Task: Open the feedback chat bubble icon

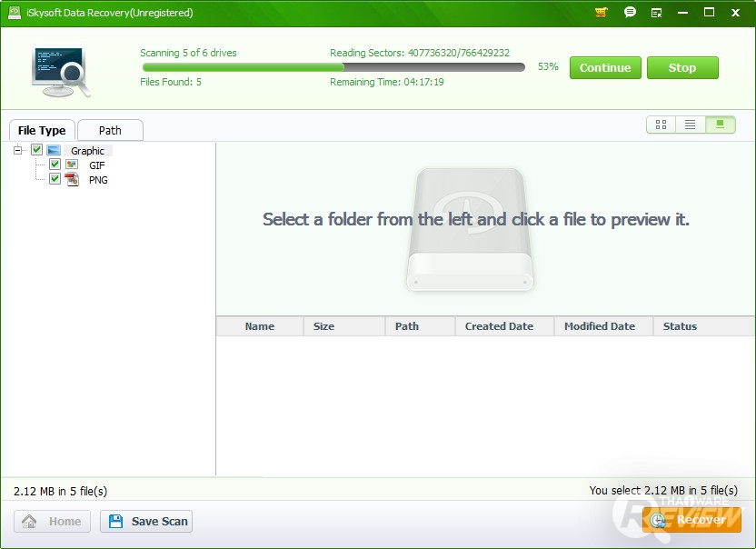Action: coord(630,13)
